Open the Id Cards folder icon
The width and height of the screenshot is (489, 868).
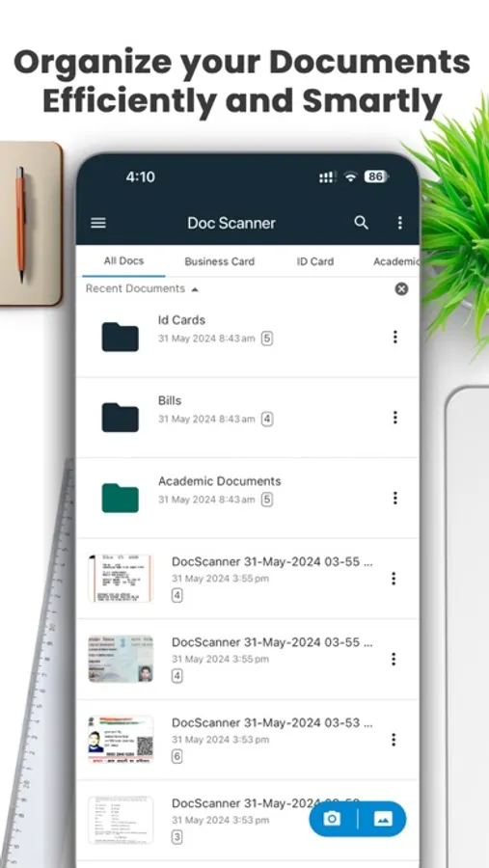tap(121, 336)
